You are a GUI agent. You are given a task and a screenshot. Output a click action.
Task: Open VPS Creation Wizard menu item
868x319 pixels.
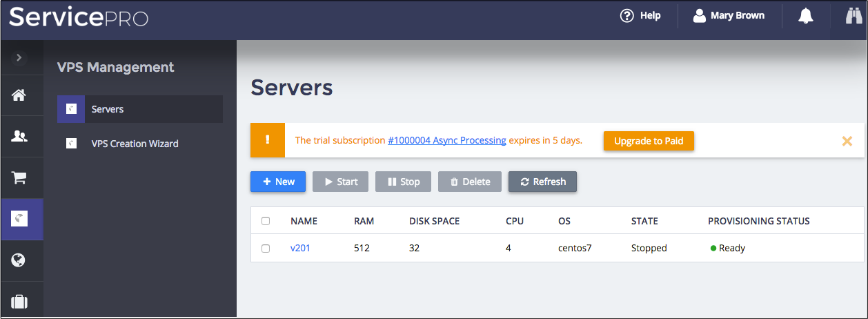pos(135,144)
